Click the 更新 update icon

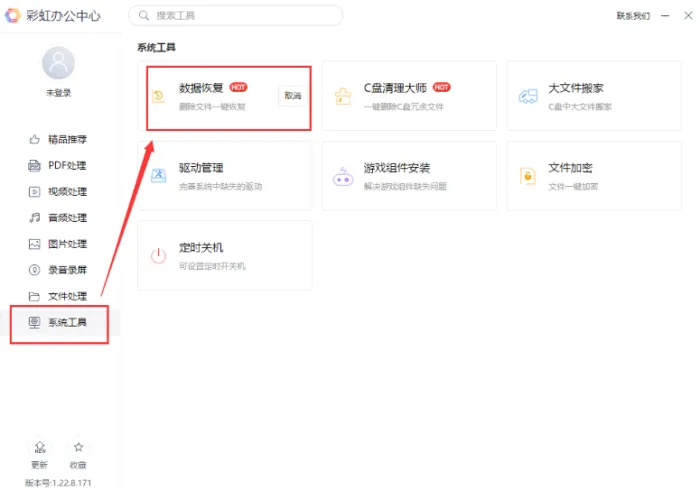click(x=40, y=447)
